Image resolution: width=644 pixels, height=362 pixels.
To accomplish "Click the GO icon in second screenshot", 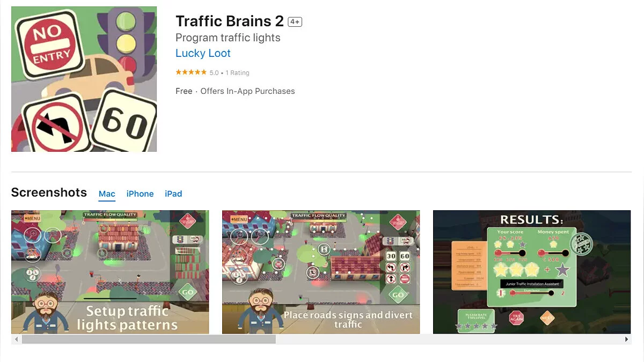I will [x=398, y=294].
